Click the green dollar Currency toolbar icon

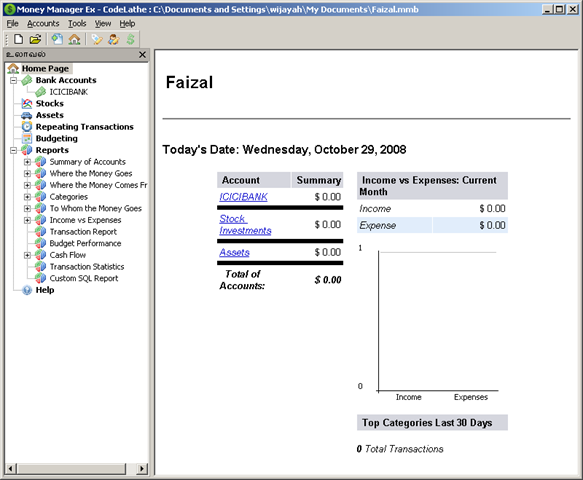tap(131, 39)
